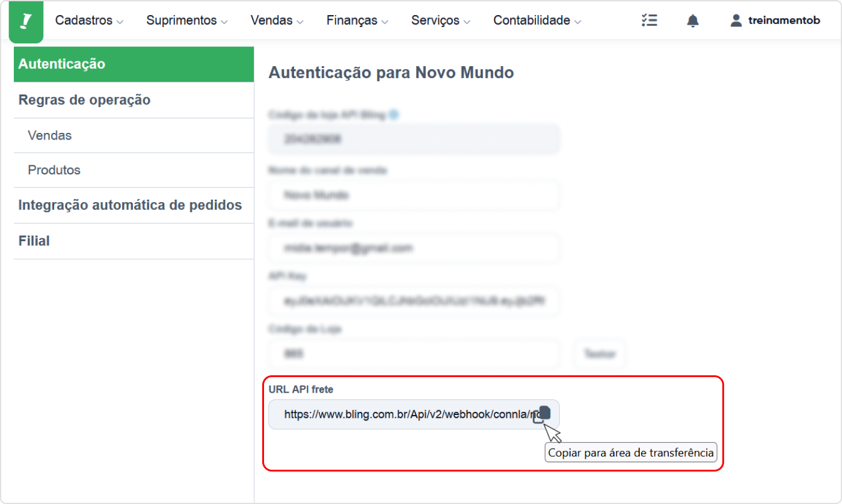Open the Produtos sidebar sub-item
This screenshot has width=842, height=504.
pos(134,170)
